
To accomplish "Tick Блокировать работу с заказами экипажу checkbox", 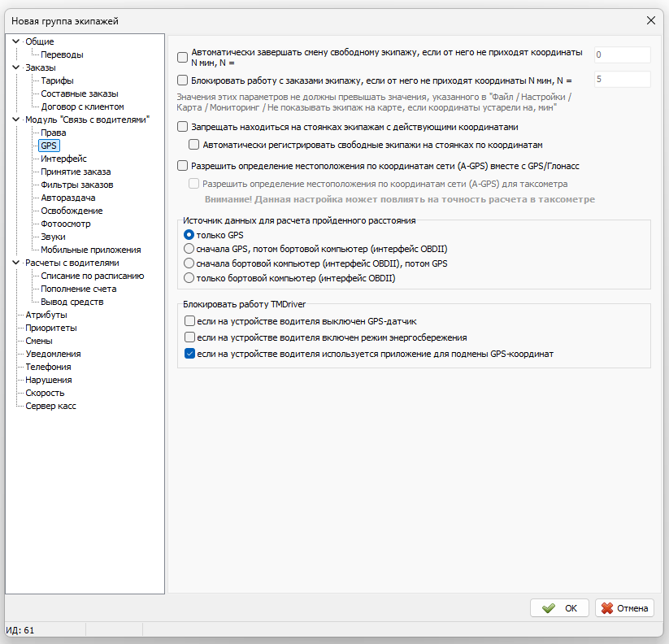I will point(182,80).
